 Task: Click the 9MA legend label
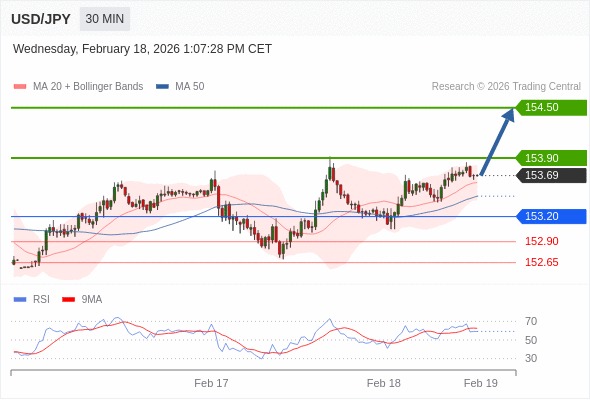[92, 300]
